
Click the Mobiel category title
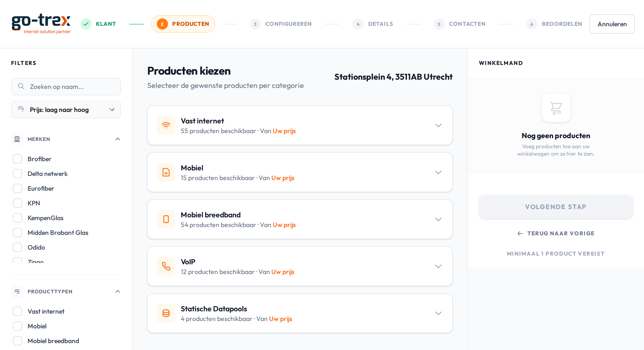pyautogui.click(x=192, y=168)
